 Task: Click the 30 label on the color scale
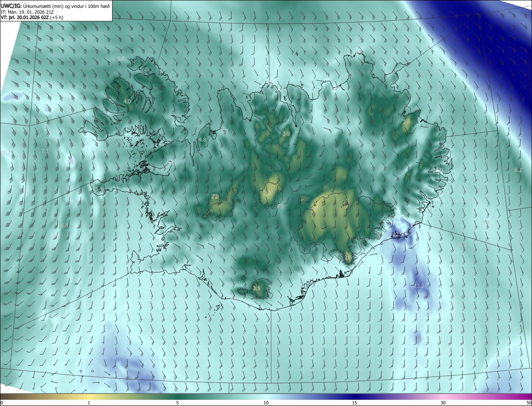(x=443, y=403)
